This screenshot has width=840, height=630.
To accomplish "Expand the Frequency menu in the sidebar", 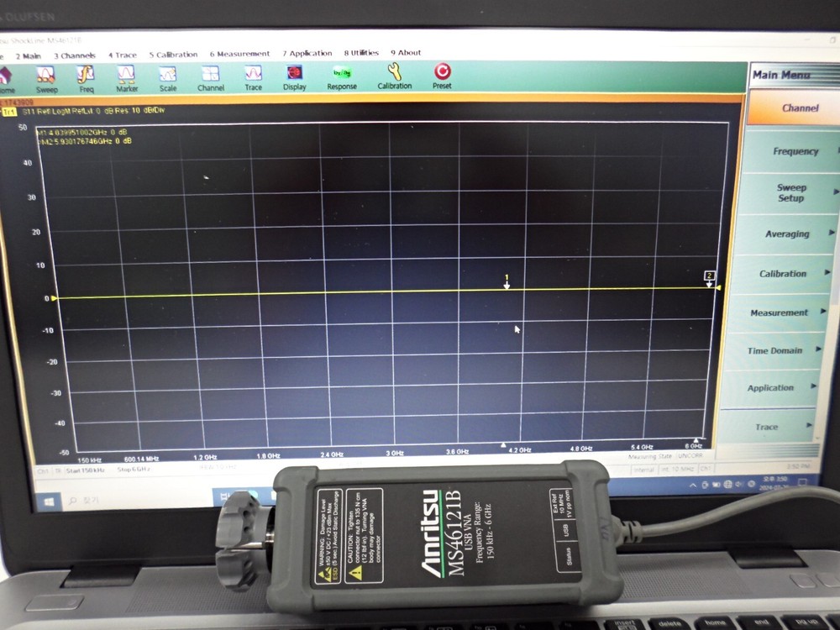I will click(795, 152).
